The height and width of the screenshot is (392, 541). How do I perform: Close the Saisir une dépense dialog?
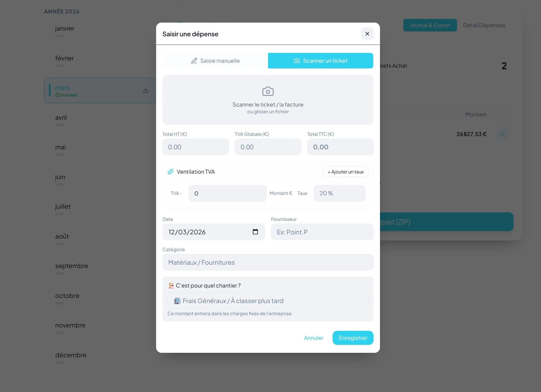click(x=367, y=34)
